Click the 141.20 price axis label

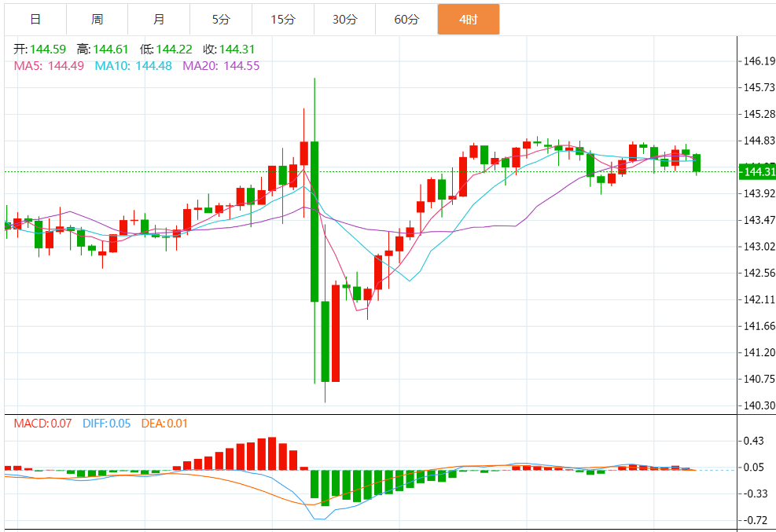tap(759, 353)
